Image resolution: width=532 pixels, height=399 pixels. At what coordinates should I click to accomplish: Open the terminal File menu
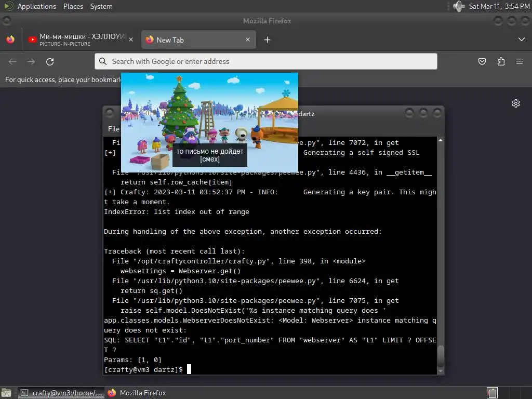click(x=113, y=129)
